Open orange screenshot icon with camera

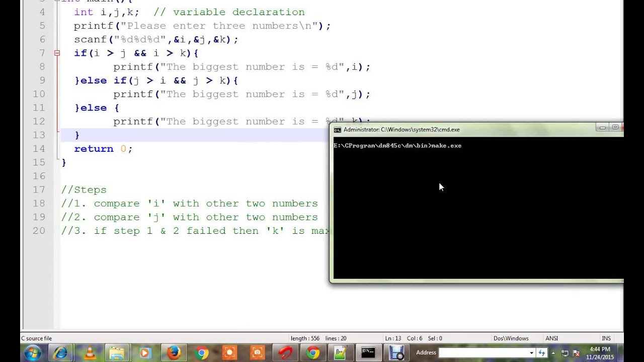pyautogui.click(x=257, y=353)
